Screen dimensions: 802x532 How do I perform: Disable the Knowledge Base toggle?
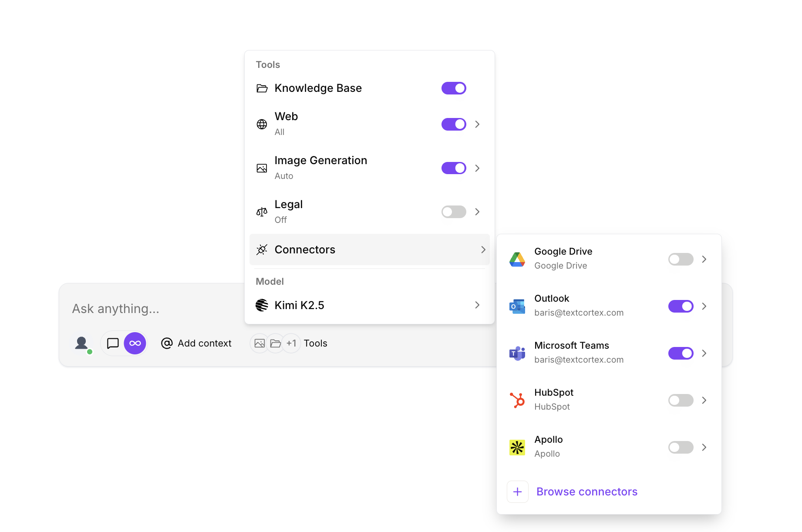454,88
